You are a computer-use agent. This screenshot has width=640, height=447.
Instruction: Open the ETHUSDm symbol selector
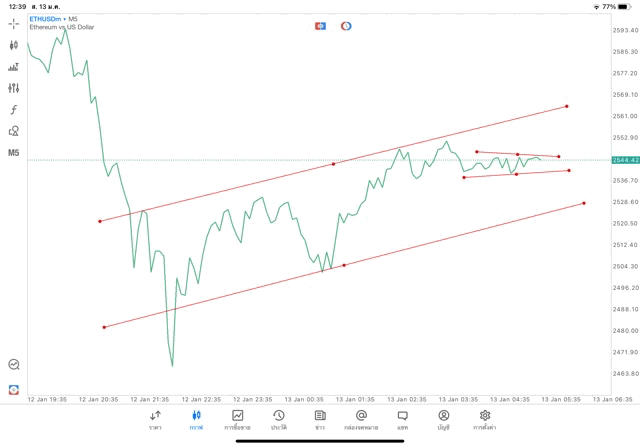pos(45,19)
